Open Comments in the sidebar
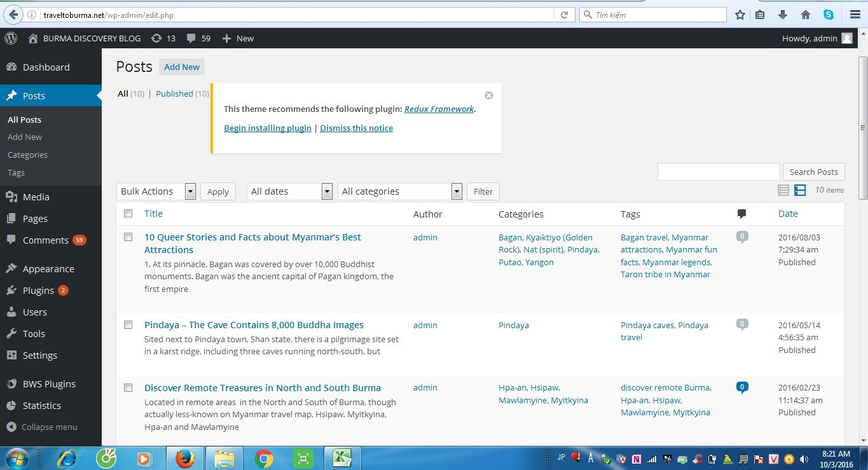868x470 pixels. pos(45,240)
